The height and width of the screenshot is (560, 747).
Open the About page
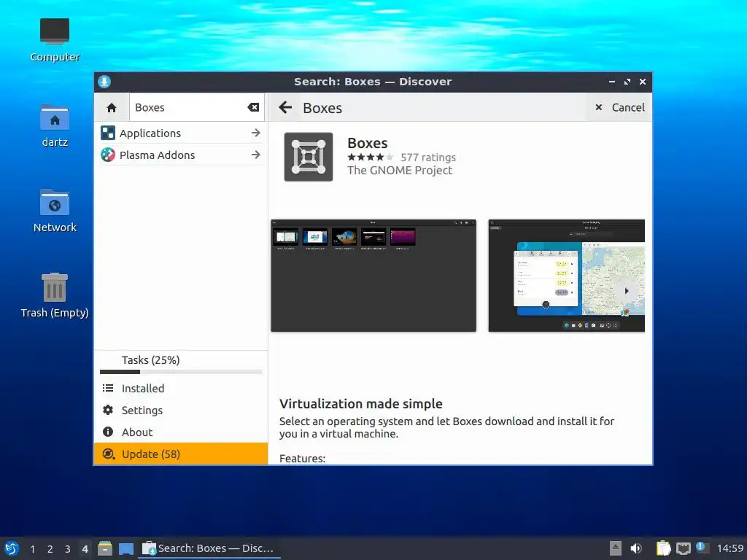[x=181, y=432]
